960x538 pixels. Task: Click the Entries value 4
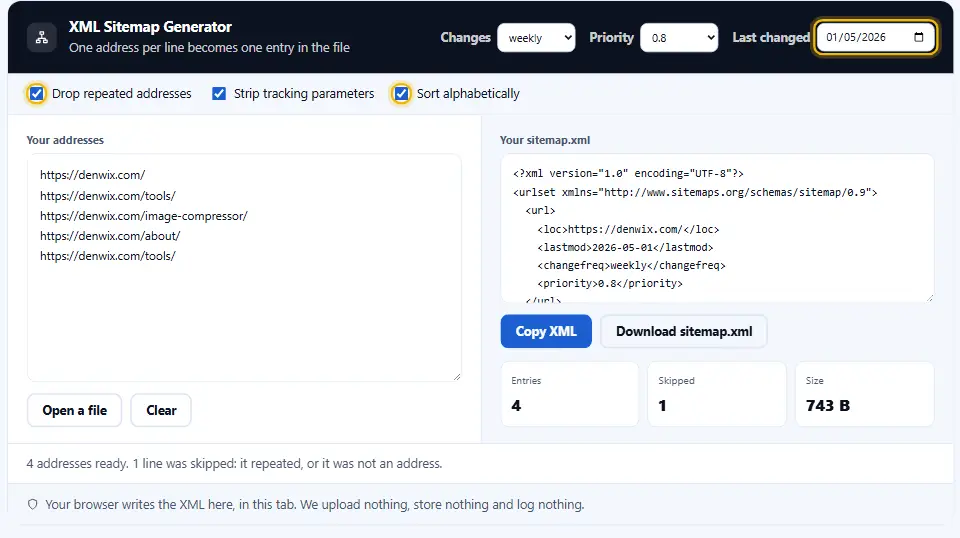[x=516, y=406]
